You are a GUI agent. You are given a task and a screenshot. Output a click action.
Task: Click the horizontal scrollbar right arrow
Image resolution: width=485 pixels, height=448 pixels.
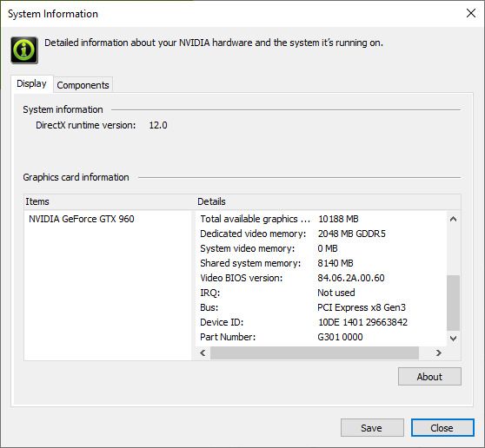[438, 352]
